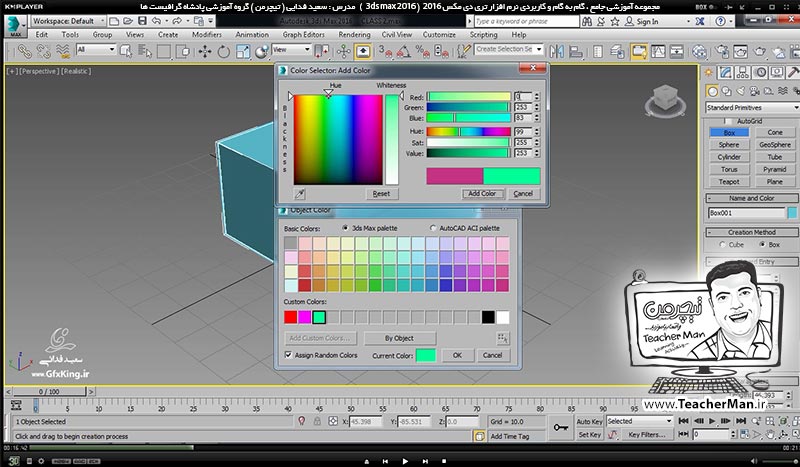Click the Mirror tool icon

click(557, 52)
